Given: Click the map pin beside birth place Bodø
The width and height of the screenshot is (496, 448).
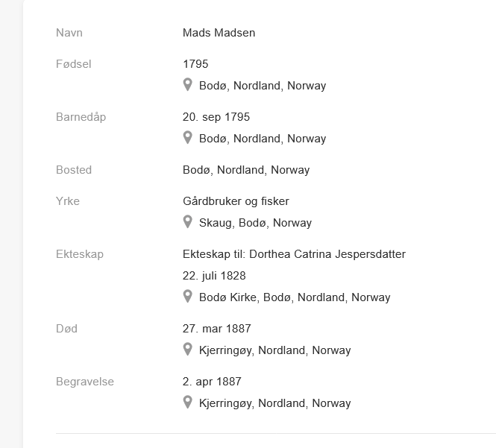Looking at the screenshot, I should [187, 85].
